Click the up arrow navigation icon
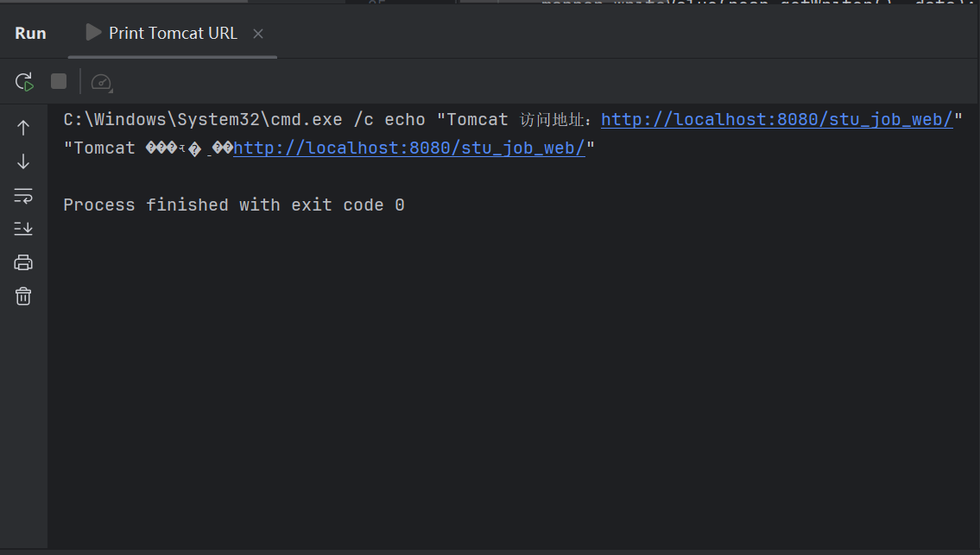The width and height of the screenshot is (980, 555). coord(23,127)
